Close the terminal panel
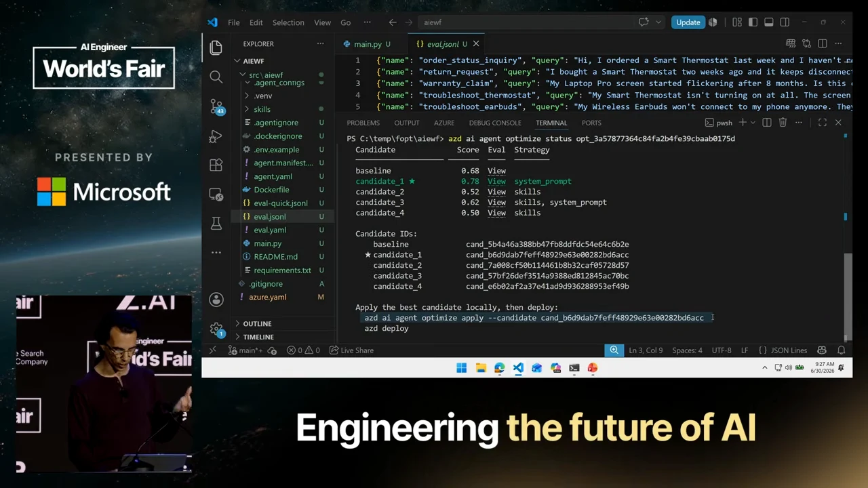The image size is (868, 488). [x=838, y=123]
